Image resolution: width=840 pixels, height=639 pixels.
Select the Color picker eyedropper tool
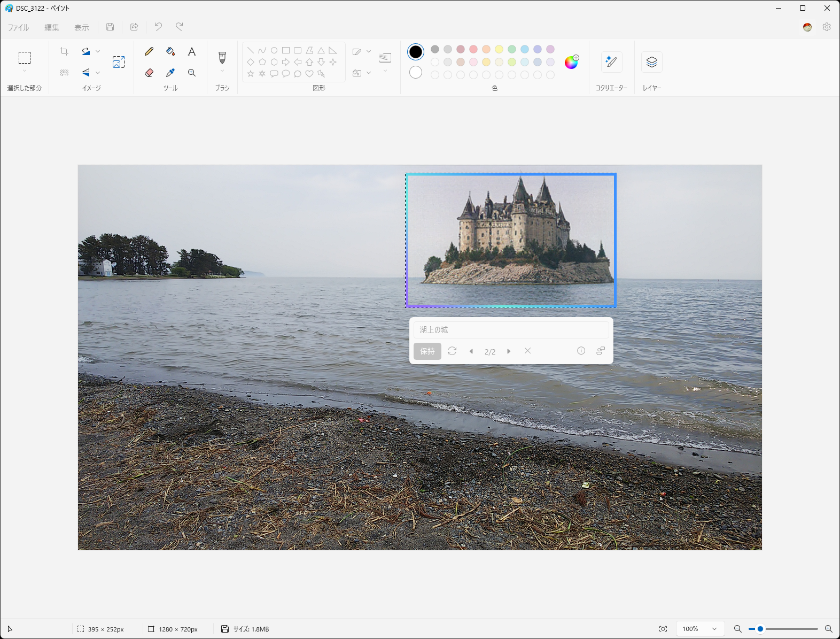(x=170, y=73)
